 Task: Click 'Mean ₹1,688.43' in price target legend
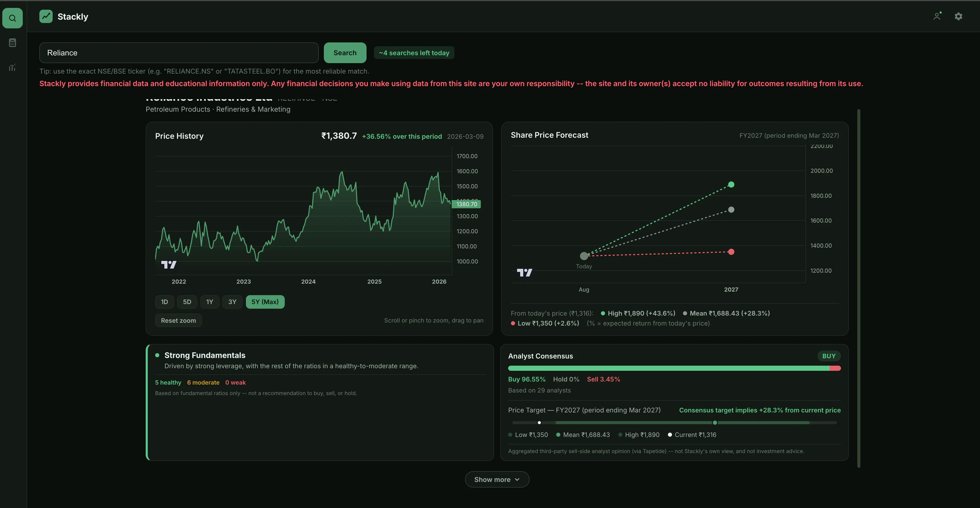click(x=583, y=435)
